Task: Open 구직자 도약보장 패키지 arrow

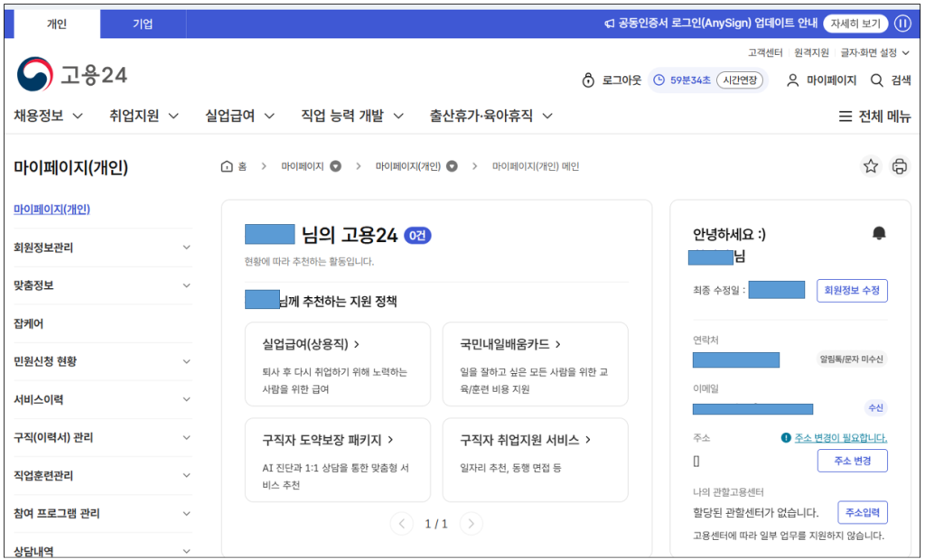Action: pyautogui.click(x=390, y=440)
